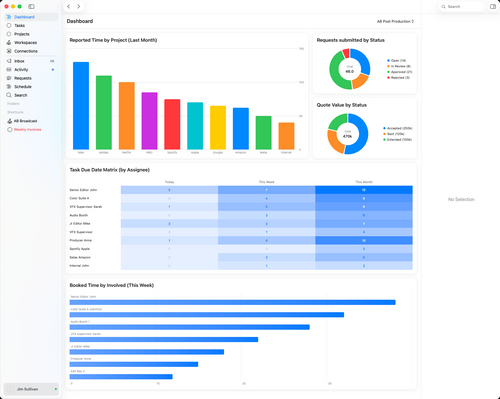
Task: Select the VFX Supervisor Sarah booked time bar
Action: (164, 340)
